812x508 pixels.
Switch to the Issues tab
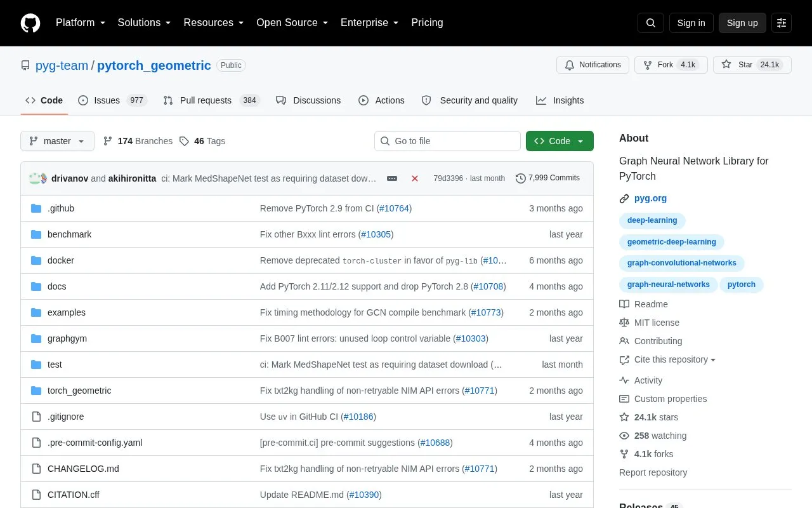[112, 100]
